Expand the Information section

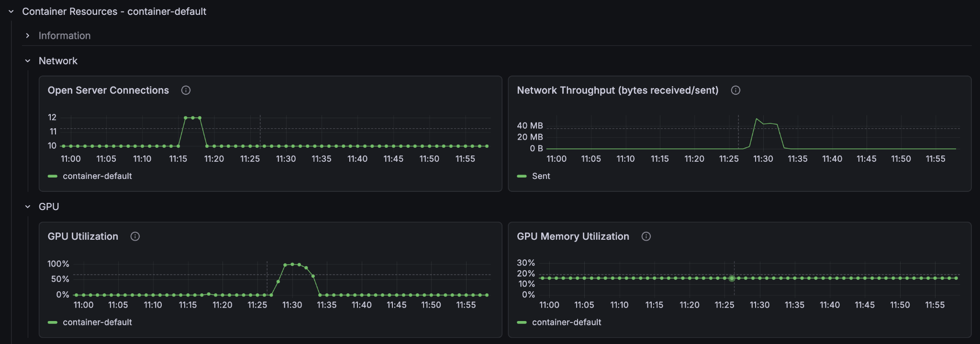pyautogui.click(x=28, y=36)
